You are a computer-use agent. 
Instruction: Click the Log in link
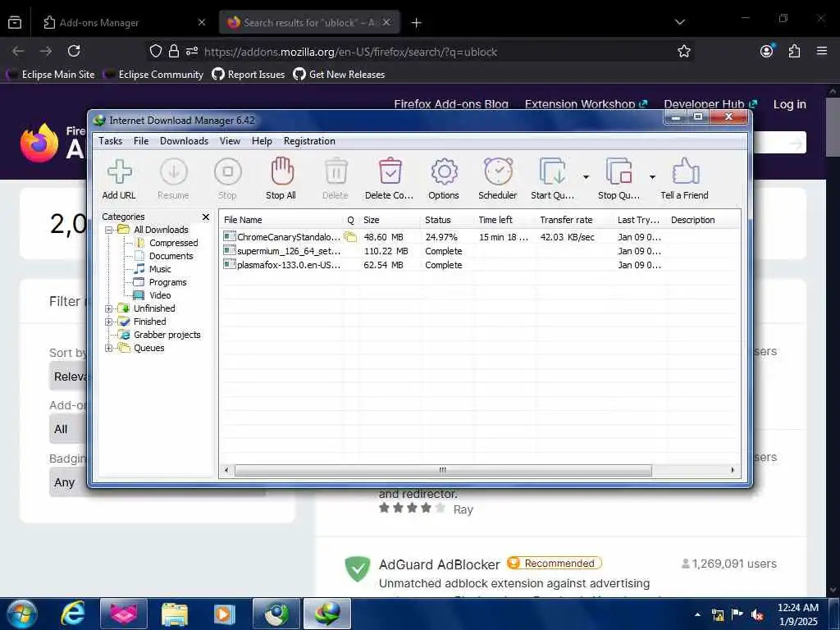(x=790, y=104)
